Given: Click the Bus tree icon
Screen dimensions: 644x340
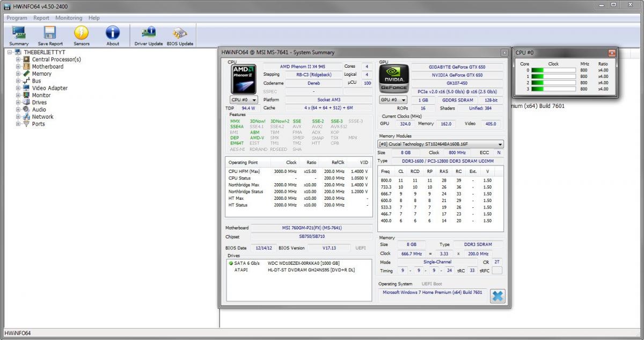Looking at the screenshot, I should click(27, 81).
